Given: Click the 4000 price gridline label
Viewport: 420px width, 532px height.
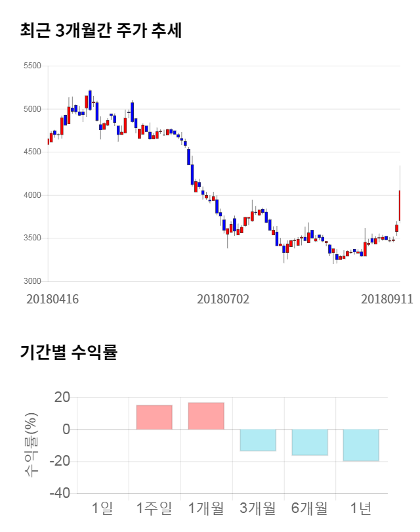Looking at the screenshot, I should [31, 195].
